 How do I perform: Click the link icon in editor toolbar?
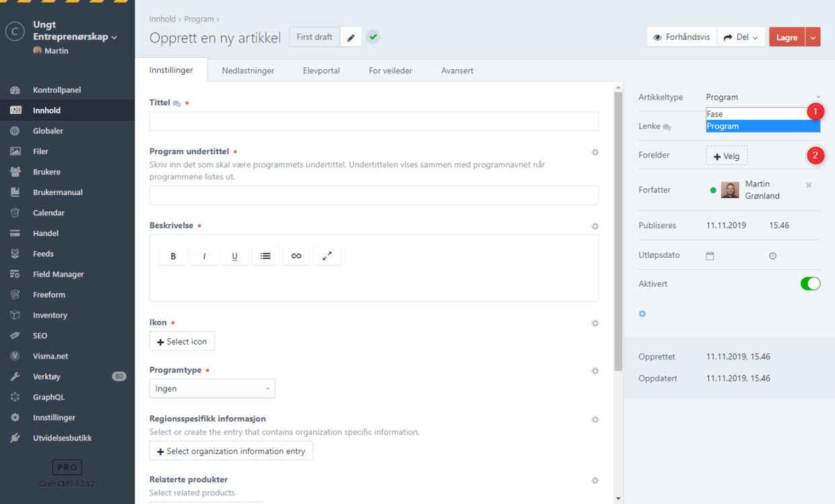pos(296,256)
